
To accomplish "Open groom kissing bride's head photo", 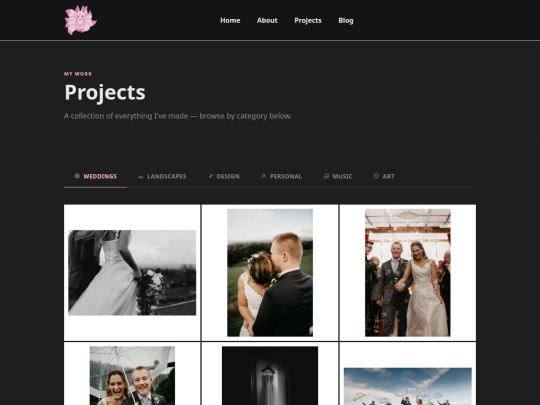I will (270, 272).
